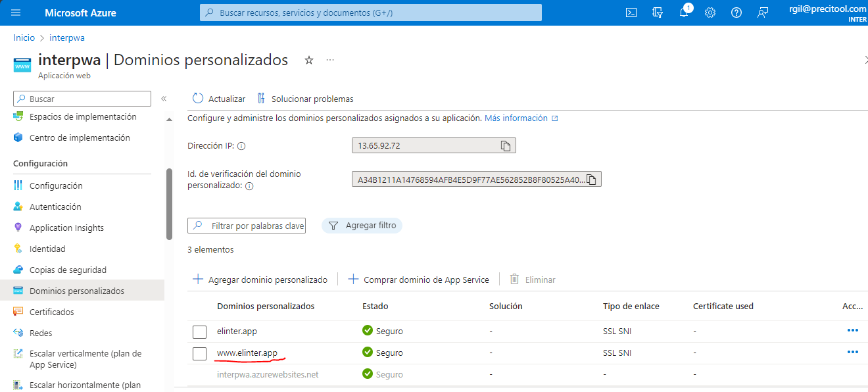
Task: Click Solucionar problemas button
Action: [304, 99]
